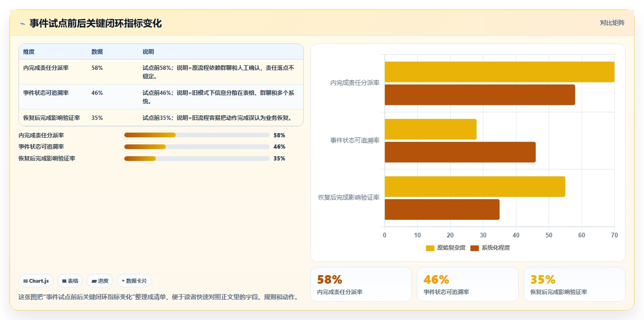Select the Chart.js tag chip
The width and height of the screenshot is (644, 320).
(x=36, y=281)
